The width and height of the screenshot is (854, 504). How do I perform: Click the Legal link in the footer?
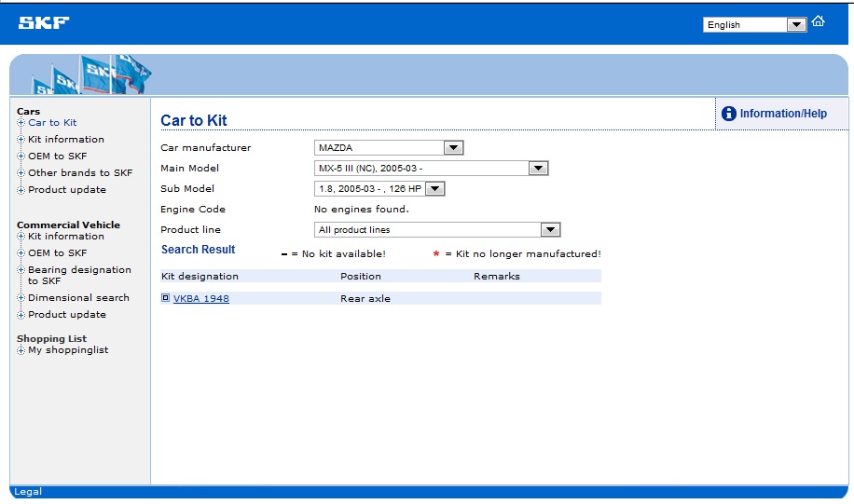(x=28, y=492)
